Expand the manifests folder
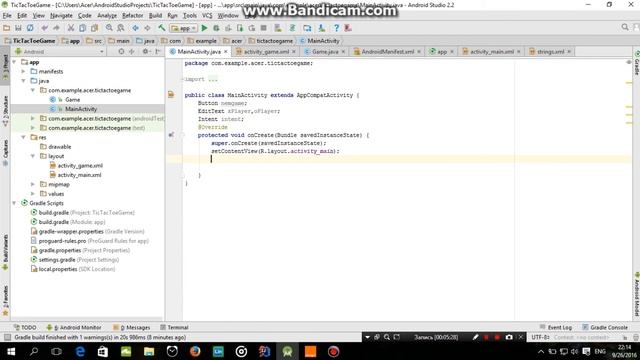Image resolution: width=640 pixels, height=360 pixels. 24,71
